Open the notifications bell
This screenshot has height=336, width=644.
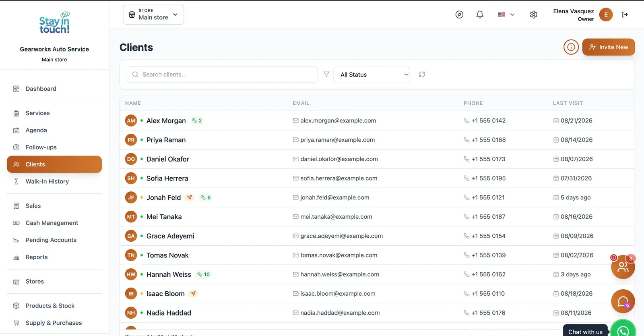tap(480, 15)
